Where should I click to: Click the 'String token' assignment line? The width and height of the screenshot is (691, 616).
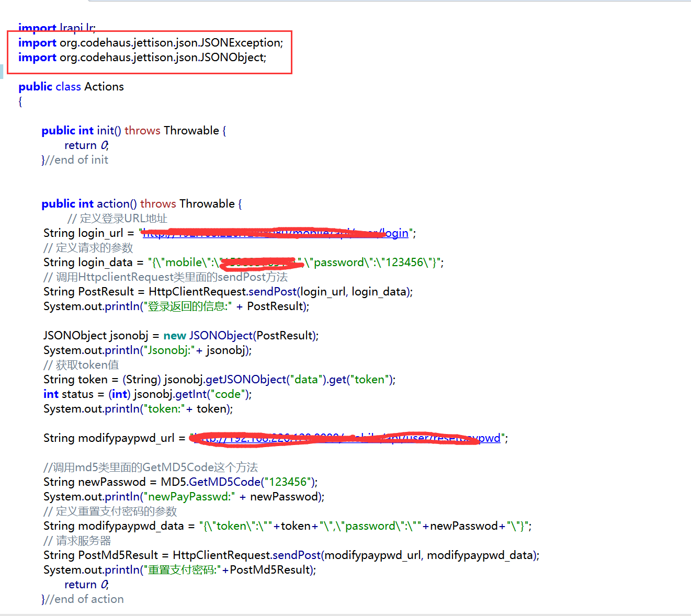pos(219,380)
